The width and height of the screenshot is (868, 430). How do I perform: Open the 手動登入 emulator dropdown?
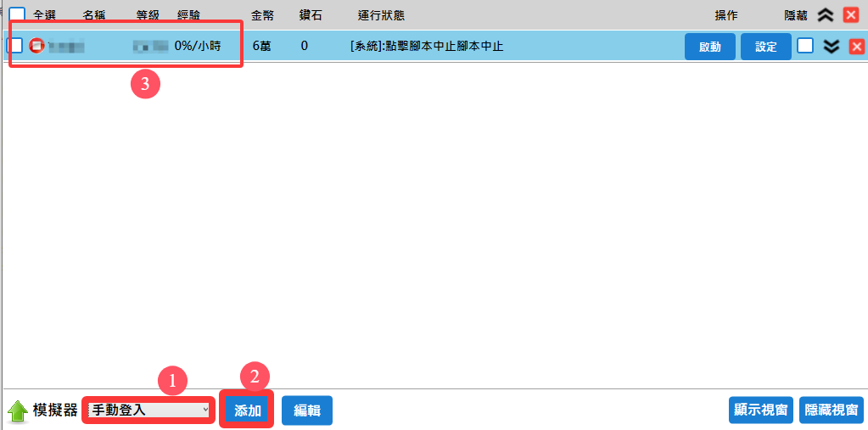click(x=148, y=410)
